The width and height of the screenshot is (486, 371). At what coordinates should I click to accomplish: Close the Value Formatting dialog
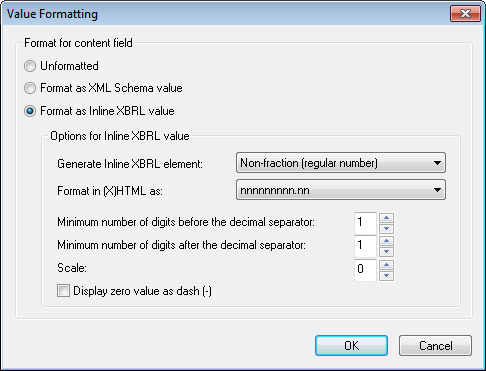point(465,14)
